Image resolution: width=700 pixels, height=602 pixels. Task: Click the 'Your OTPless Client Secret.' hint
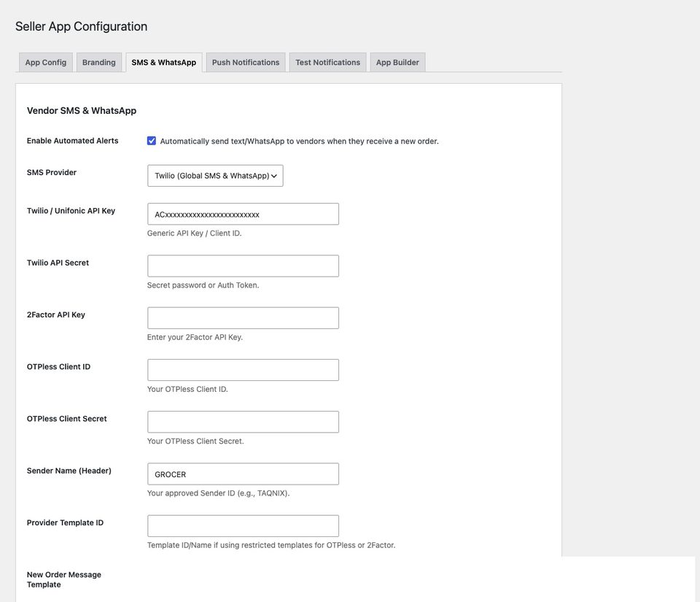pos(195,441)
